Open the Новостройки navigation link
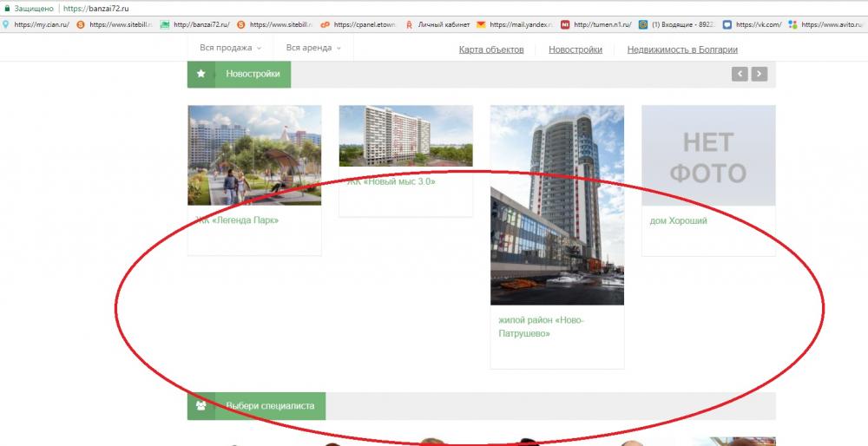 (x=575, y=49)
